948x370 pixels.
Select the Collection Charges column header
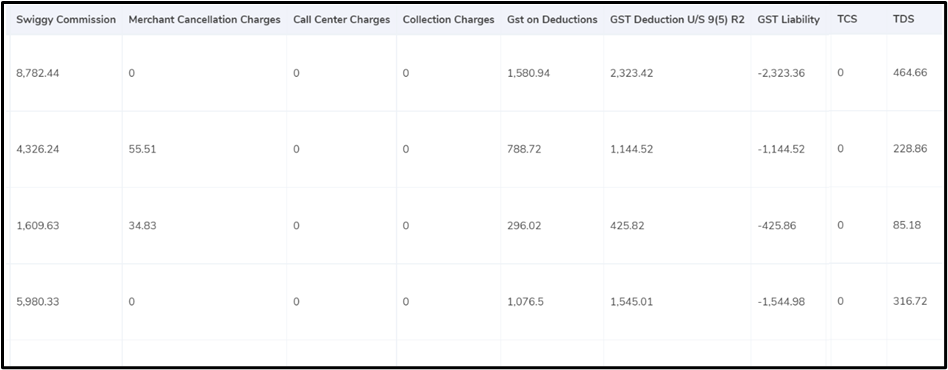[449, 19]
